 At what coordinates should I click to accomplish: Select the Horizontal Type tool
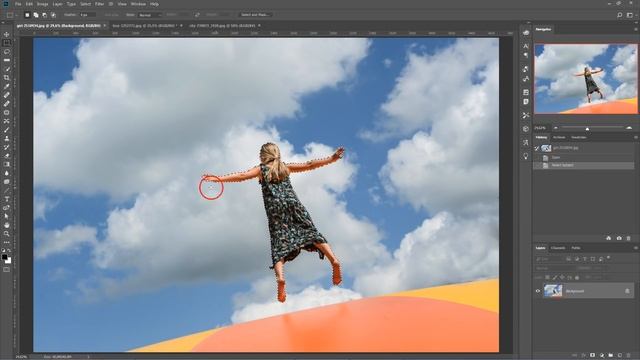click(7, 199)
